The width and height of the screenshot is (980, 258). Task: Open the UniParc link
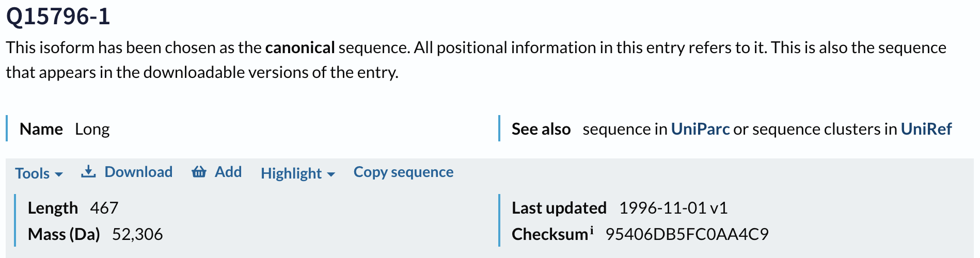(x=700, y=129)
